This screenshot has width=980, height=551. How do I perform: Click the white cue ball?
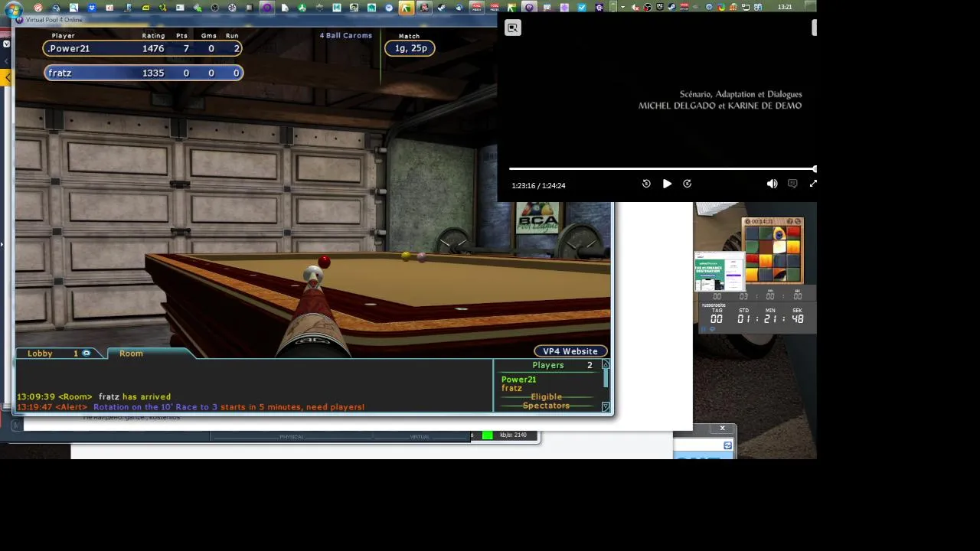pyautogui.click(x=312, y=275)
